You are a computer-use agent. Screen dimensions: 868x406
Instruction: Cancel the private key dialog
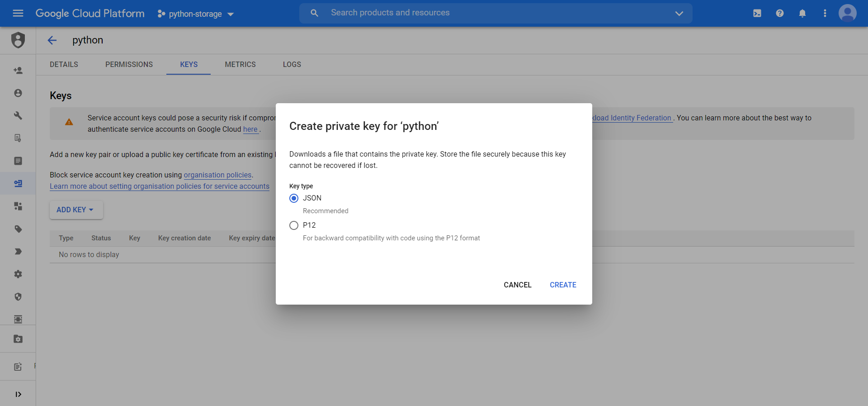[518, 285]
